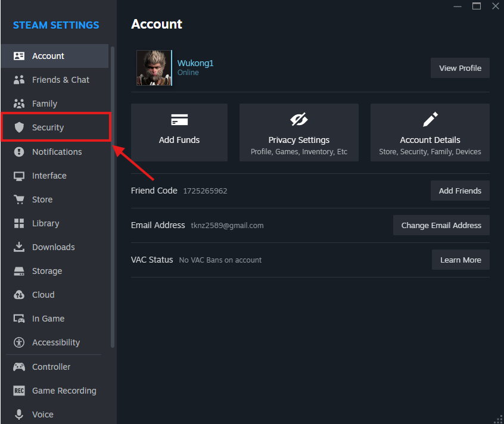This screenshot has height=424, width=504.
Task: Click Change Email Address button
Action: click(x=441, y=226)
